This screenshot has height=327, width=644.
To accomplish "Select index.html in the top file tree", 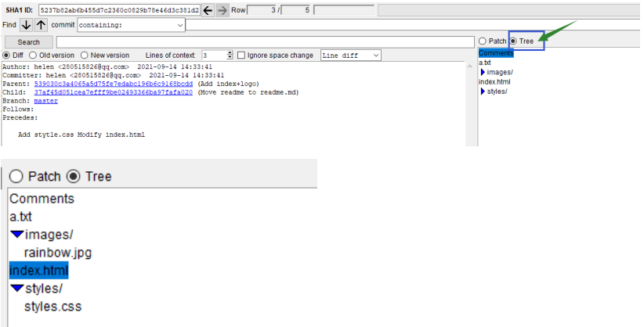I will [494, 81].
